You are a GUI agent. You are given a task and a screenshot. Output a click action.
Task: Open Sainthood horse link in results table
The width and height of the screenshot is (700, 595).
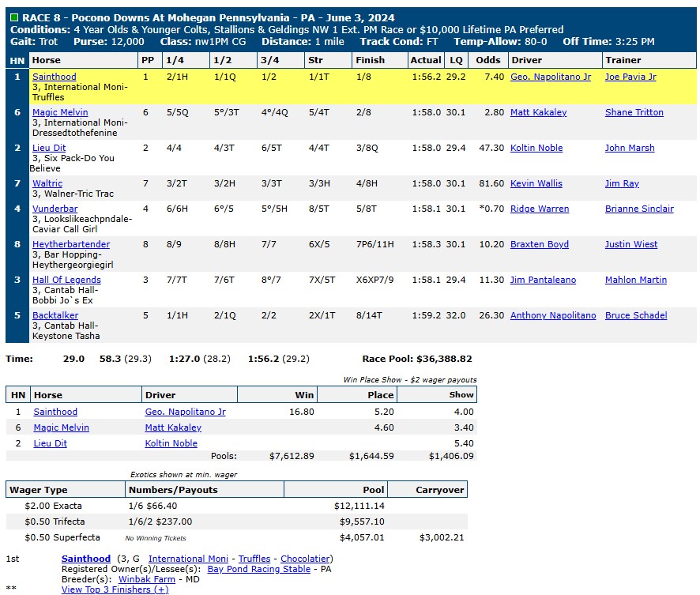(54, 77)
